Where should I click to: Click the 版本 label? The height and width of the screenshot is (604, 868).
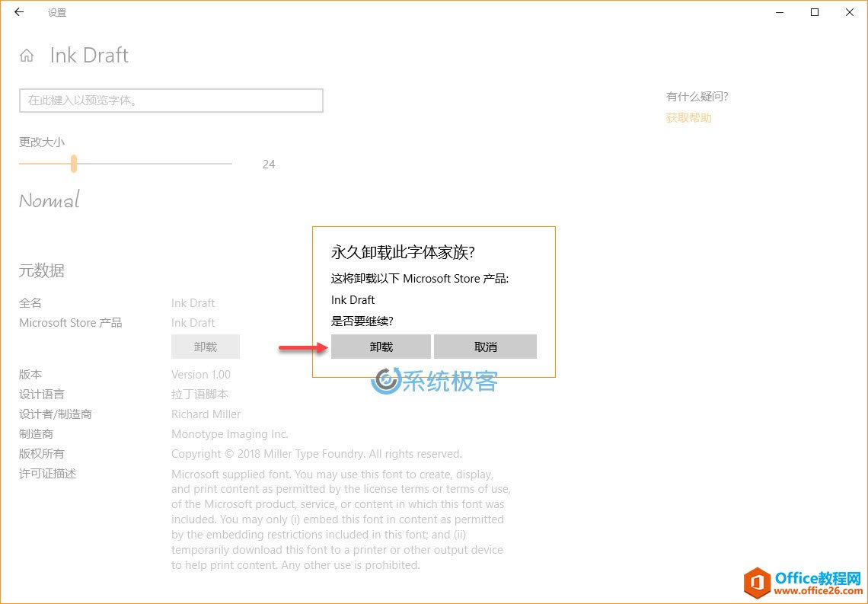[30, 374]
